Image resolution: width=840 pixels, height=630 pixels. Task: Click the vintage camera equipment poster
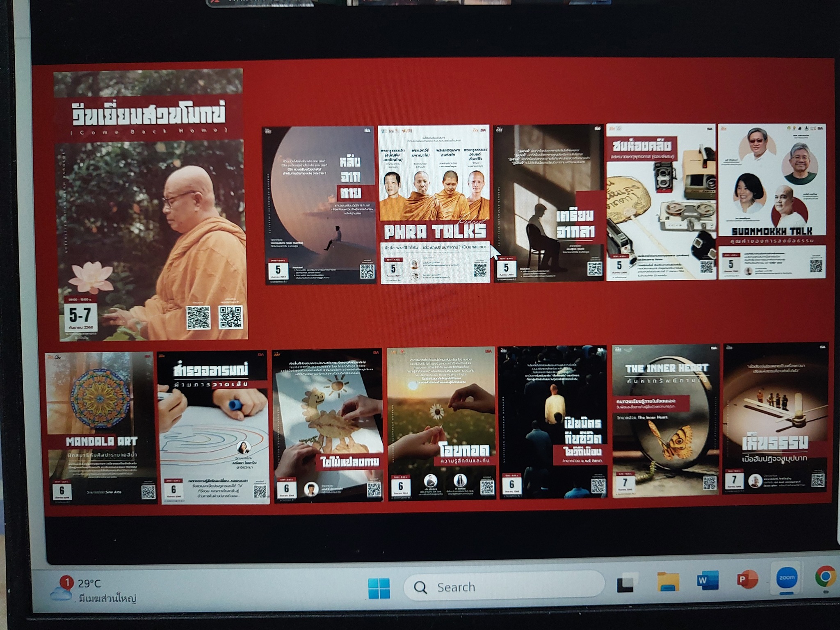pyautogui.click(x=661, y=202)
